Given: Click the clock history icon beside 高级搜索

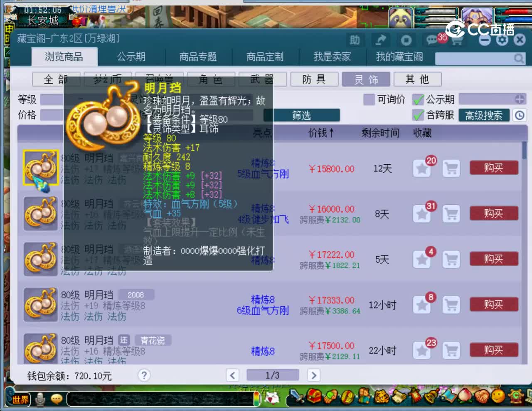Looking at the screenshot, I should [520, 115].
